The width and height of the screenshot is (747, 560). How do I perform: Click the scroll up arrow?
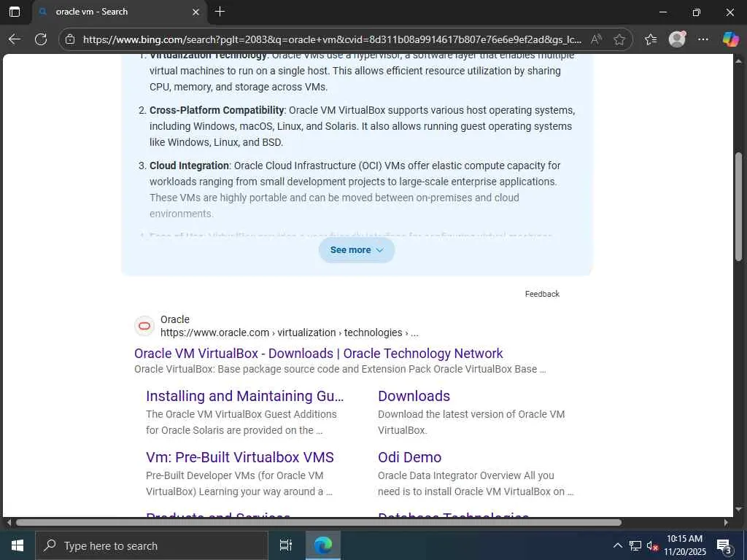pyautogui.click(x=738, y=61)
